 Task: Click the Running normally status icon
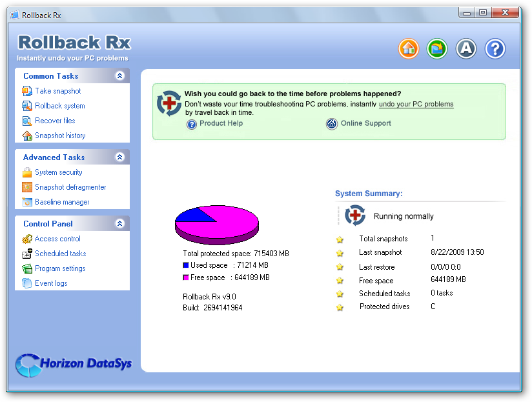[x=355, y=216]
